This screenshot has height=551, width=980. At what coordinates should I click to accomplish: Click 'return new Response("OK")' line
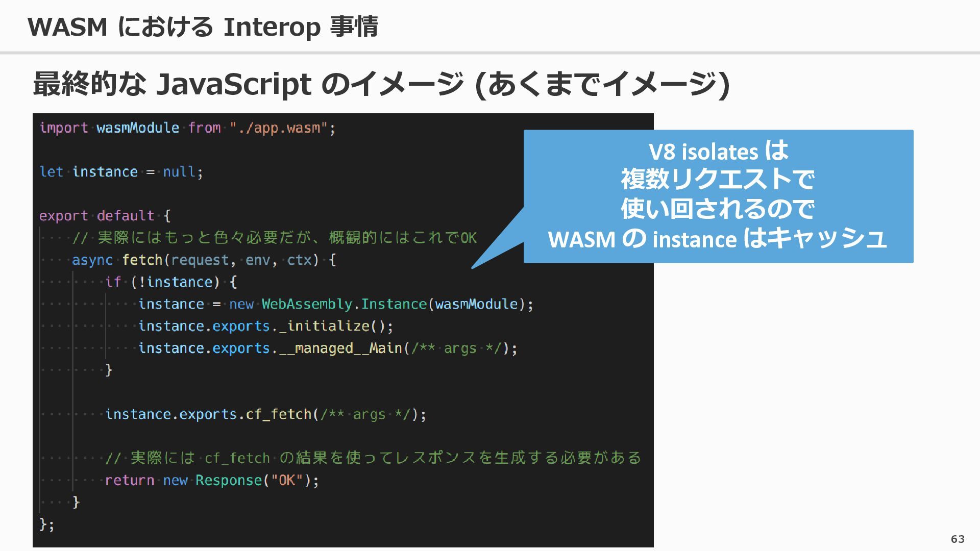click(212, 481)
